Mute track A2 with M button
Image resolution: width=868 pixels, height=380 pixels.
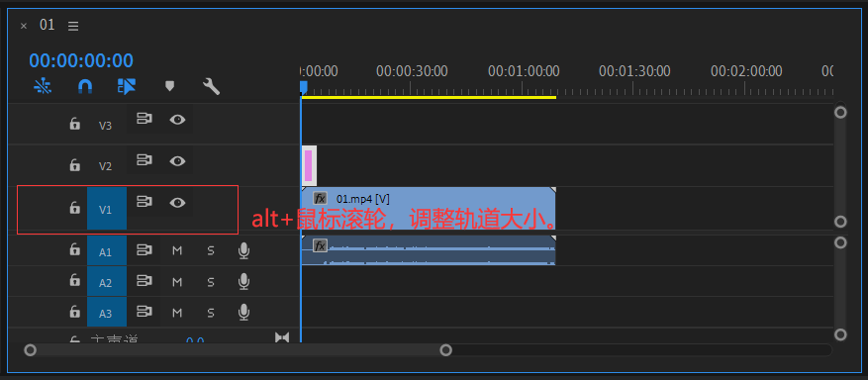point(177,282)
